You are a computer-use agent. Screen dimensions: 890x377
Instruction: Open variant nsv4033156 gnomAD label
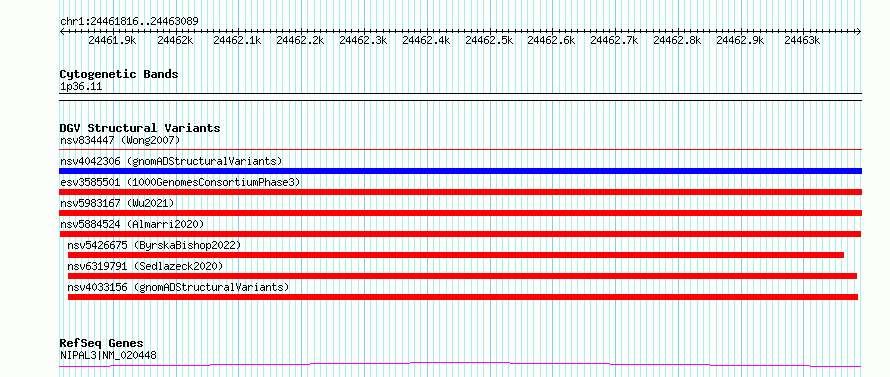(x=178, y=287)
